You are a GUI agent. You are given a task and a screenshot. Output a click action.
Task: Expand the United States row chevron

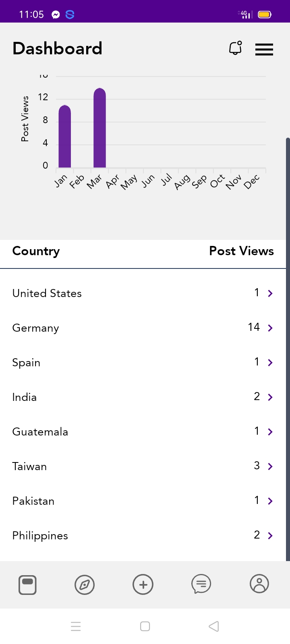(270, 293)
